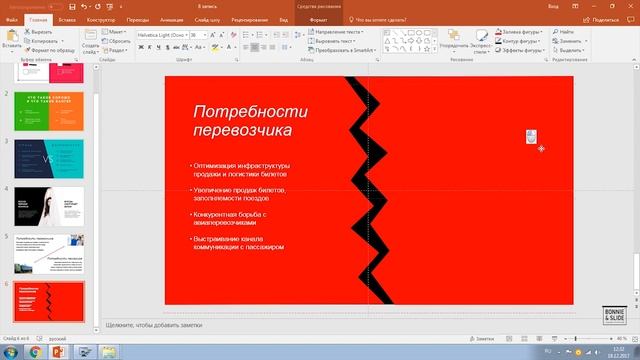The image size is (640, 360).
Task: Open the Упорядочить arrange dropdown
Action: [x=453, y=41]
